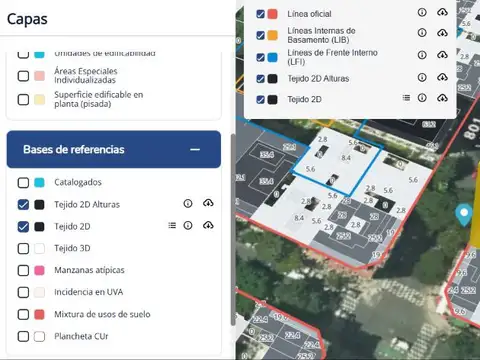Download Tejido 2D Alturas from map overlay
Viewport: 480px width, 360px height.
442,77
